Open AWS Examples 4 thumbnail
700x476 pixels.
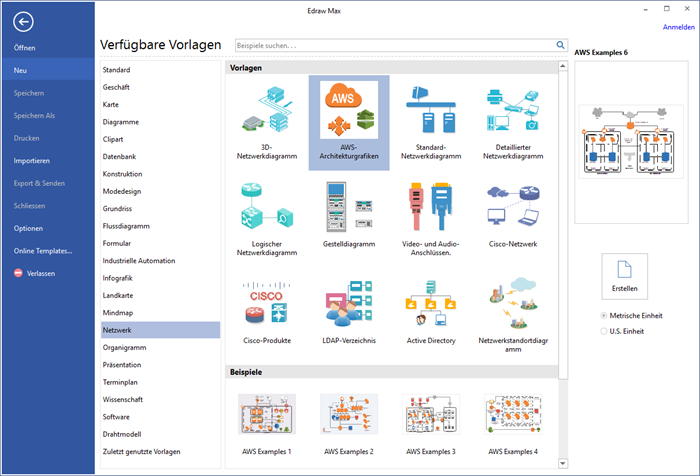(513, 414)
